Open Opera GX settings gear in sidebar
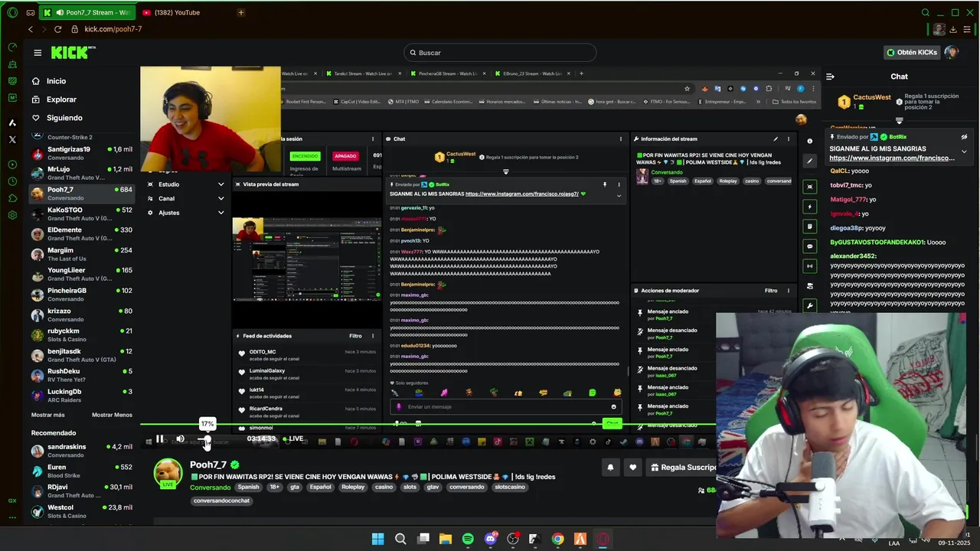This screenshot has height=551, width=980. tap(12, 215)
